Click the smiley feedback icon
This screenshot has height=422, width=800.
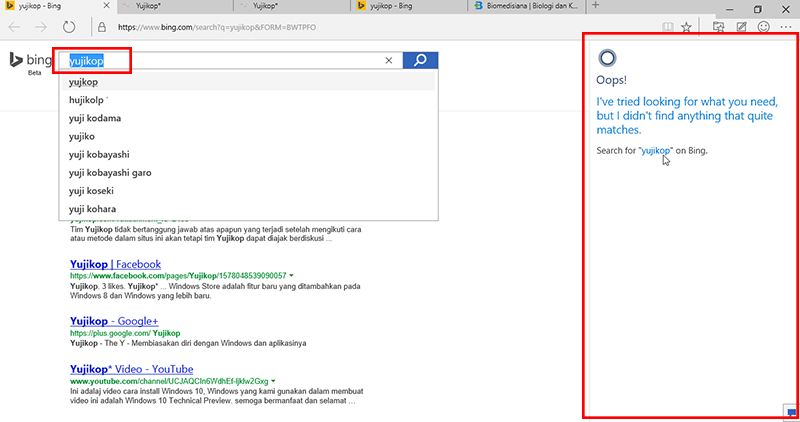pyautogui.click(x=763, y=27)
